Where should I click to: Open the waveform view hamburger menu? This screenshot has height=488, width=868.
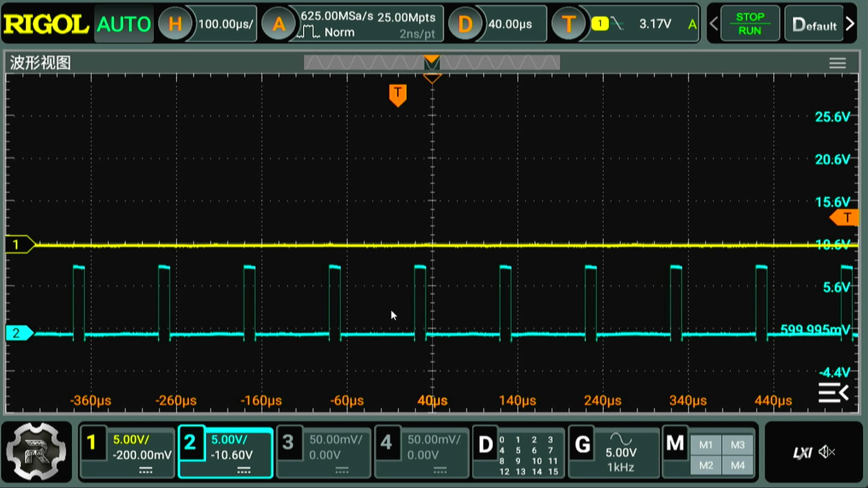pyautogui.click(x=837, y=63)
